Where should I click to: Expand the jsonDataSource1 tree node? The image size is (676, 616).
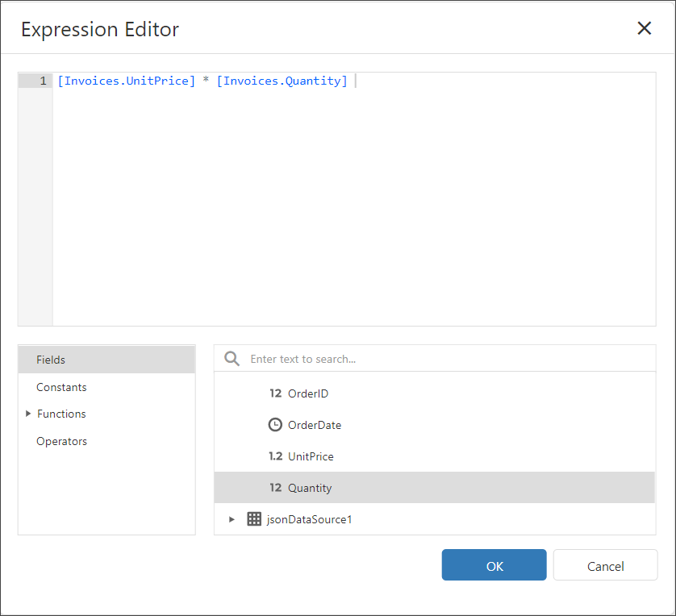232,519
